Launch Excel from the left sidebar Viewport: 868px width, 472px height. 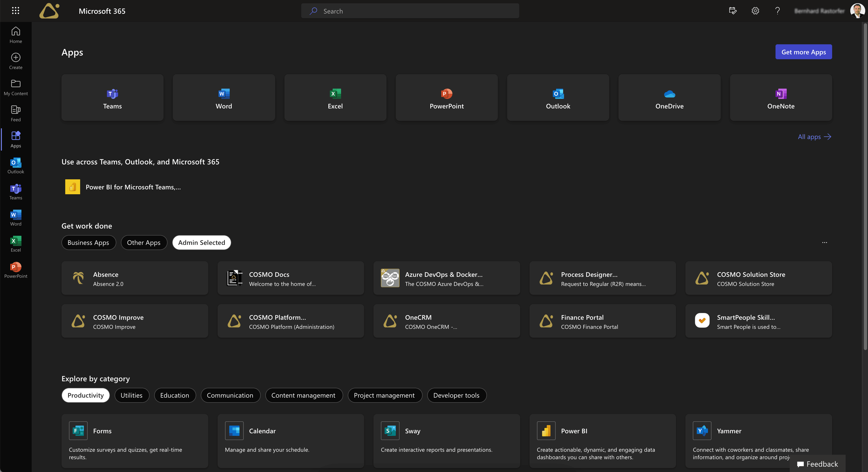(16, 244)
